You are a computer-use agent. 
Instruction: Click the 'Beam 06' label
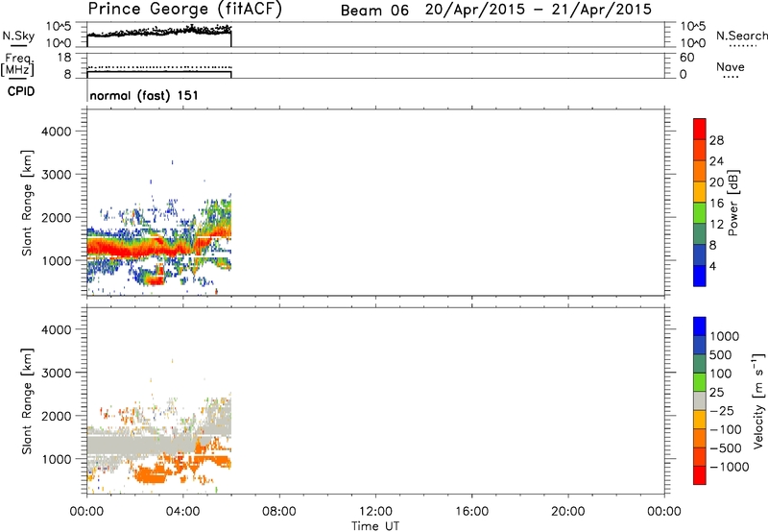point(374,11)
